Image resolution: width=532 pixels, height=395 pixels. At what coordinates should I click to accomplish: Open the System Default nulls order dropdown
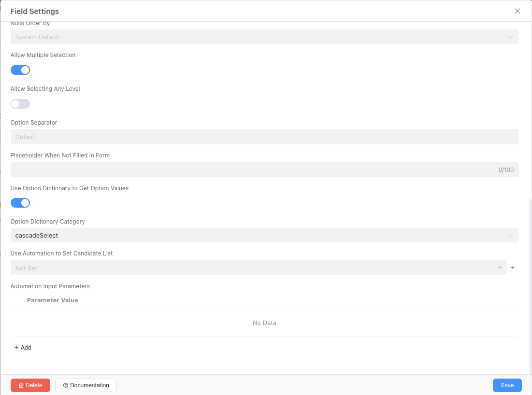pyautogui.click(x=261, y=37)
